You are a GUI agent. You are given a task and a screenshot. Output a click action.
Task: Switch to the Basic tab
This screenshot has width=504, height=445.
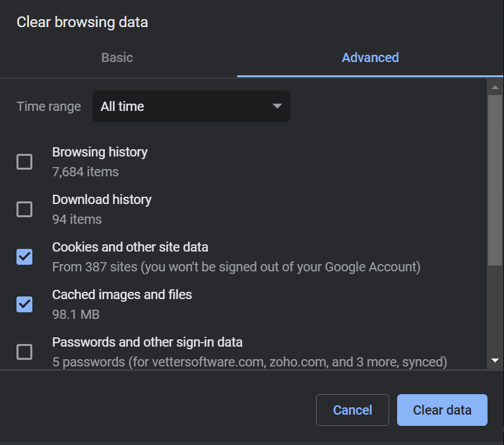117,57
